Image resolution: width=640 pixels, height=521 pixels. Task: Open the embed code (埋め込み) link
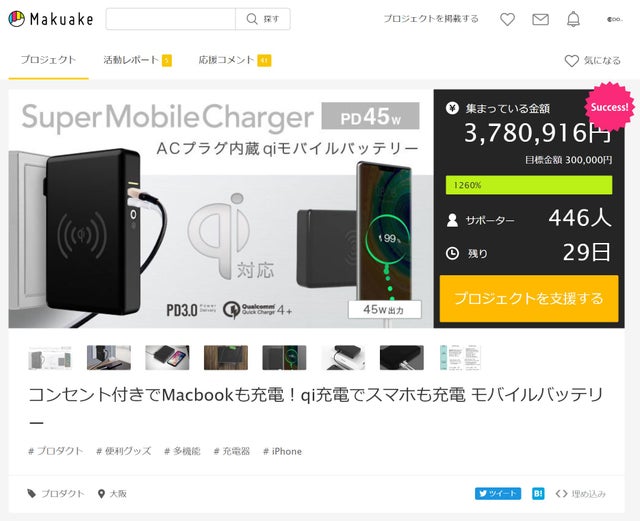point(580,494)
